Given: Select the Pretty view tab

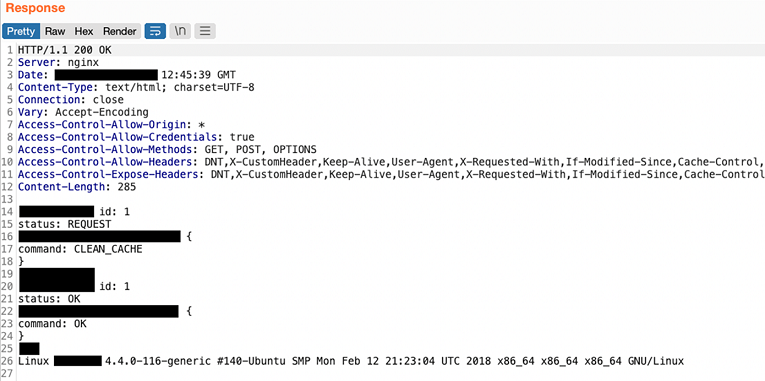Looking at the screenshot, I should [21, 31].
